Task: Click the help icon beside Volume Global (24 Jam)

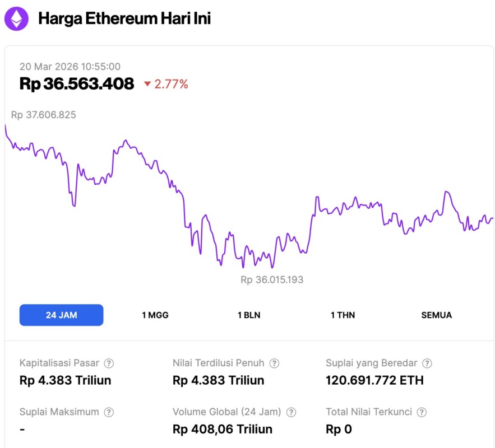Action: [291, 412]
